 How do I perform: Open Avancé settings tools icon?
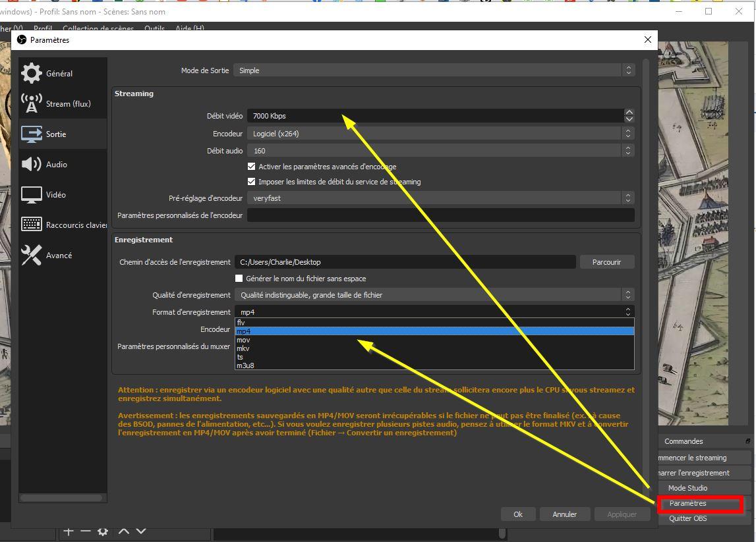32,256
